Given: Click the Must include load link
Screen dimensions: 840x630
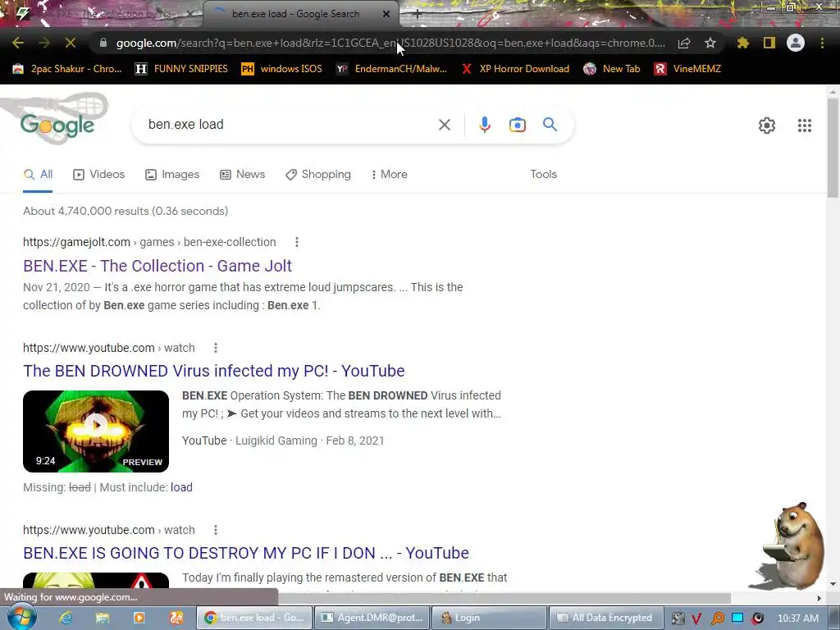Looking at the screenshot, I should [181, 487].
